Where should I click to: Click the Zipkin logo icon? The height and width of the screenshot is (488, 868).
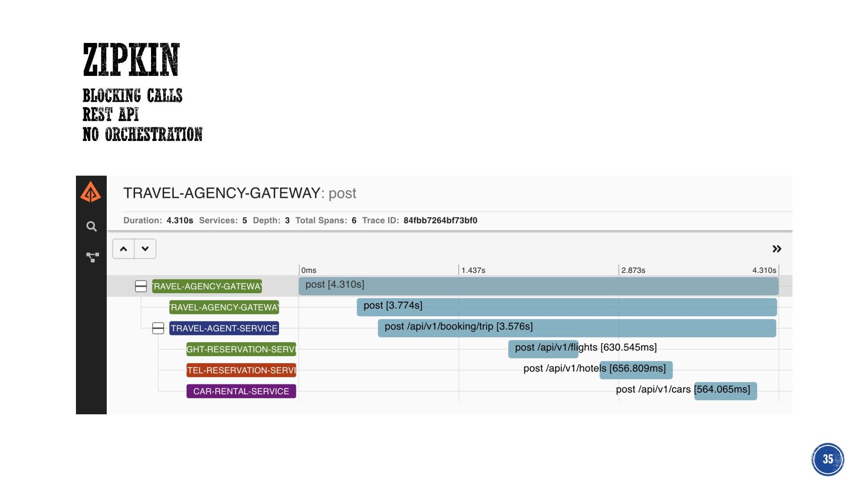tap(91, 192)
